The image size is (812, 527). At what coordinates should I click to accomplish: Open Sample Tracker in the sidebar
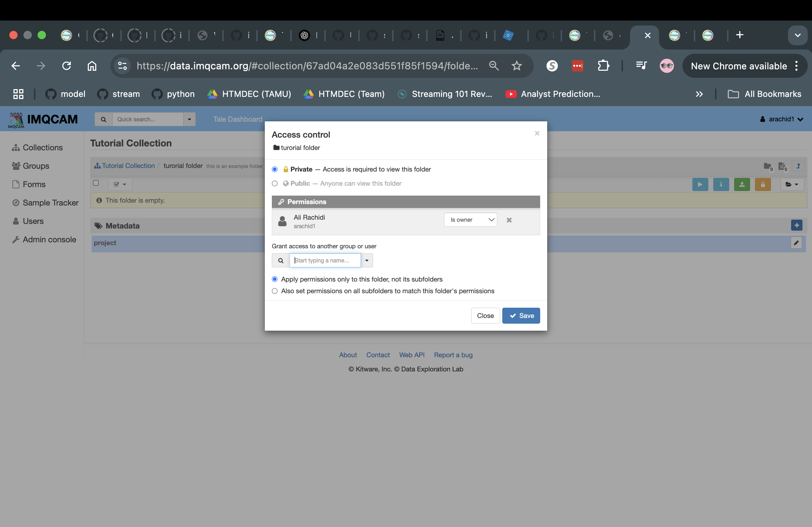pyautogui.click(x=45, y=203)
